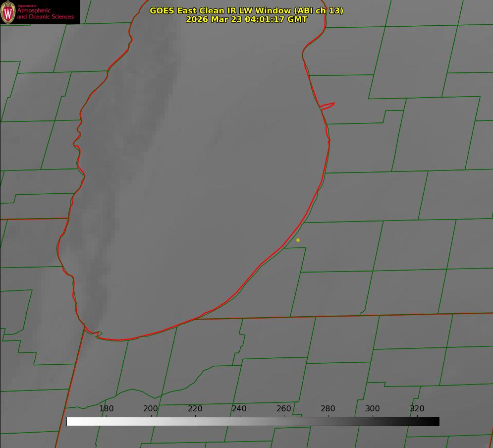Click the Atmospheric and Oceanic Sciences logo text
This screenshot has height=448, width=493.
[46, 13]
